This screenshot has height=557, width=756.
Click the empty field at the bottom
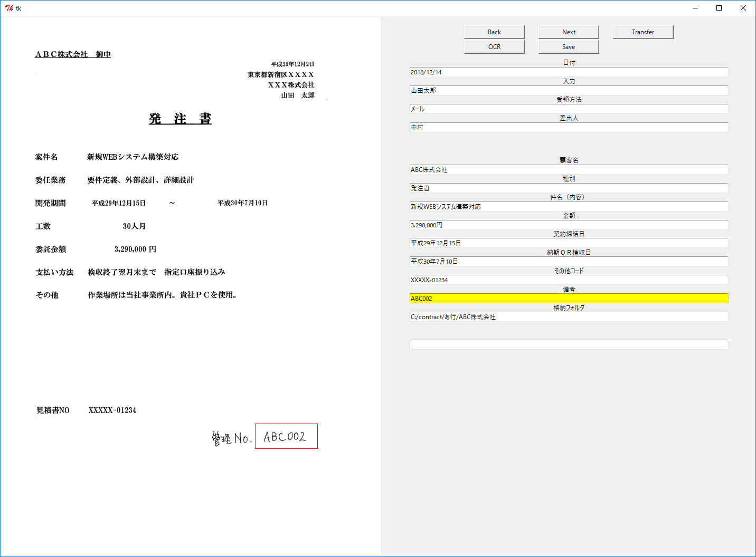pyautogui.click(x=569, y=344)
